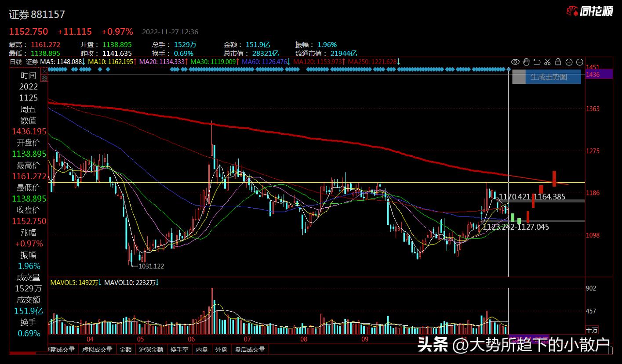Click the 成交量 1529万 in side panel
The width and height of the screenshot is (622, 364).
(x=29, y=288)
